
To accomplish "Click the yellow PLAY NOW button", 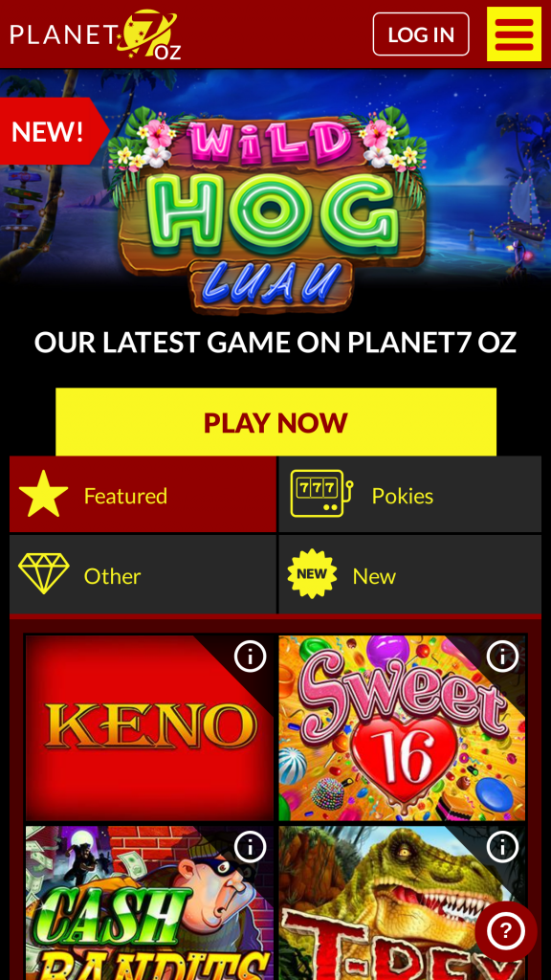I will (x=275, y=422).
